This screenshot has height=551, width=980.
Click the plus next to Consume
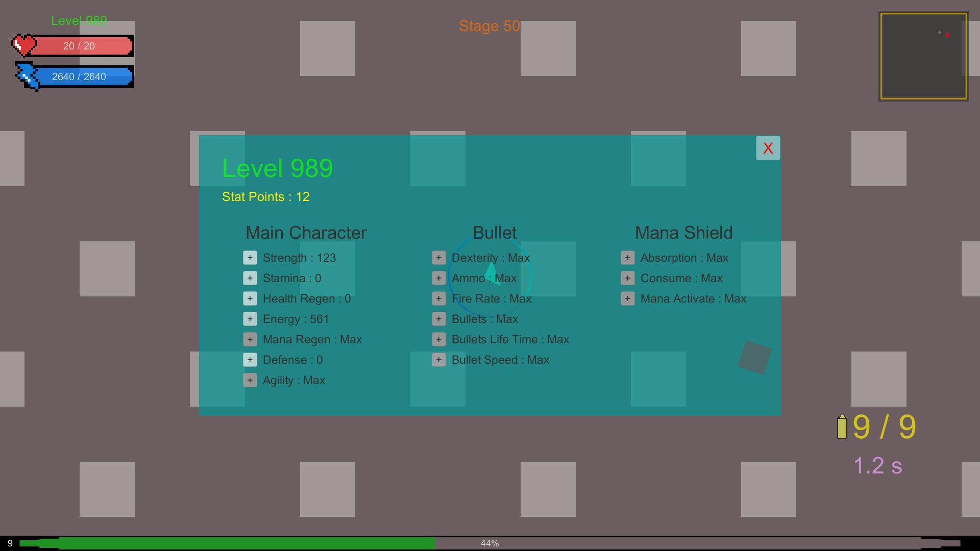(628, 278)
